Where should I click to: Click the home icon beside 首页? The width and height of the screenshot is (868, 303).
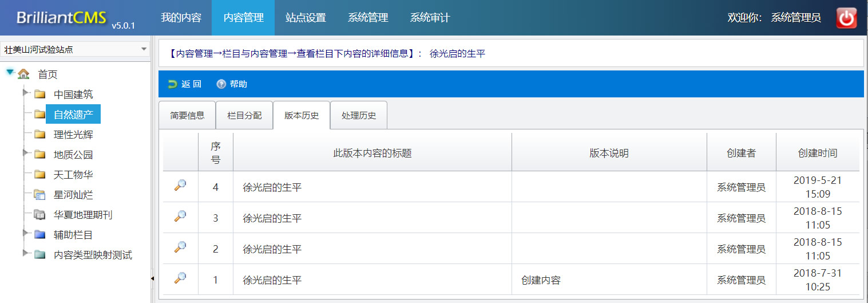coord(23,74)
